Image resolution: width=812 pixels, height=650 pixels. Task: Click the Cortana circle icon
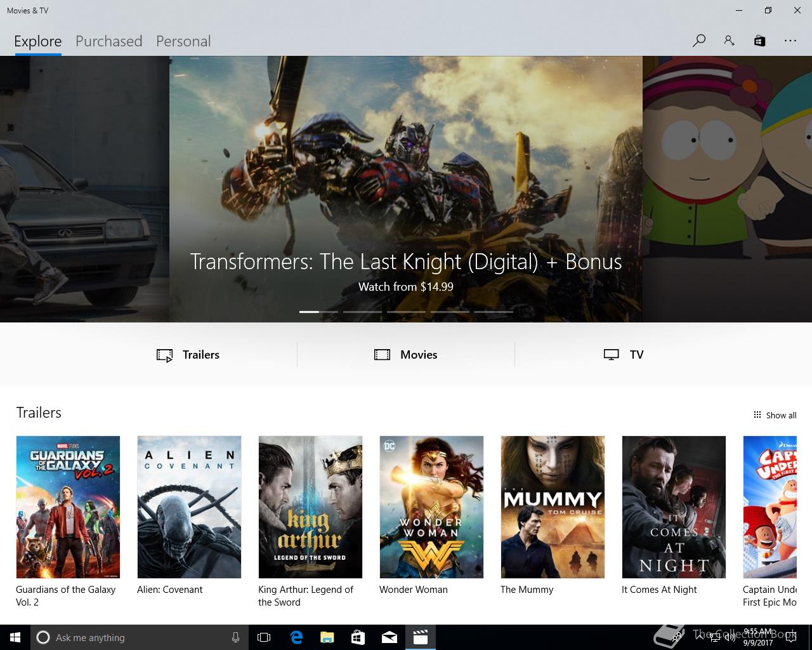point(43,637)
